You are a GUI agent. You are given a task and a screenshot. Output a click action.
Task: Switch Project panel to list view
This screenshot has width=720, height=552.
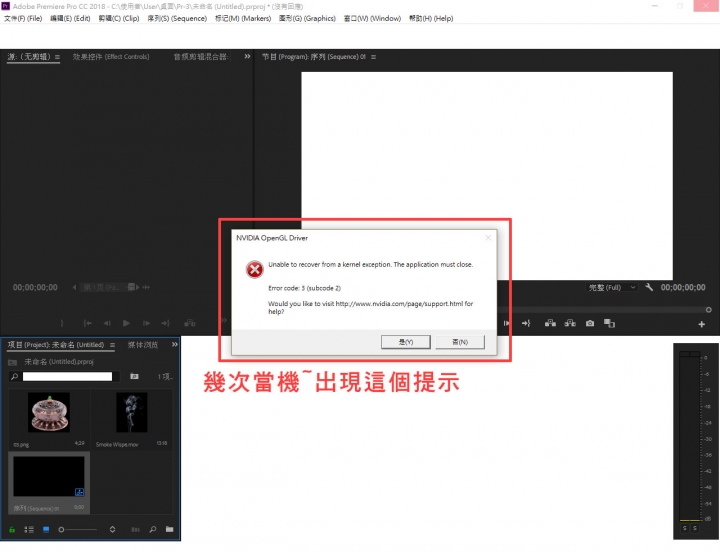(x=29, y=530)
